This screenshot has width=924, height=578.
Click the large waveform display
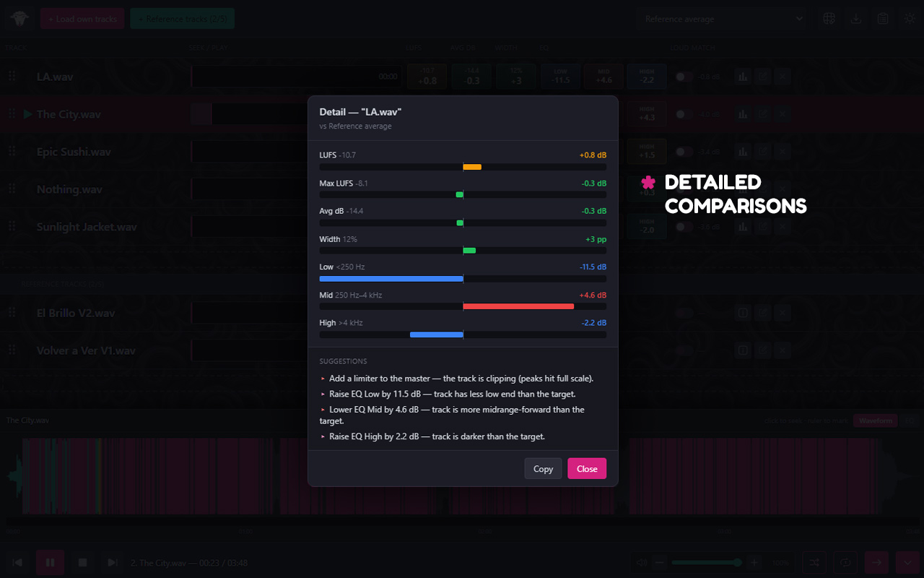pos(462,477)
